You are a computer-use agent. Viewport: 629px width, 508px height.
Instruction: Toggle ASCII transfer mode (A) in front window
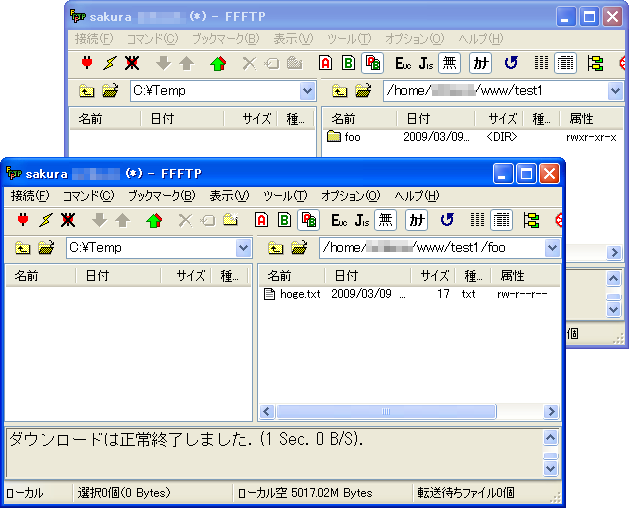(x=261, y=220)
